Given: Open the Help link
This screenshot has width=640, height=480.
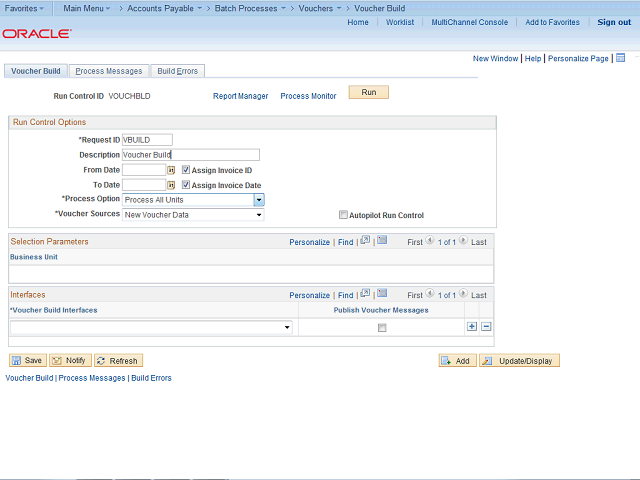Looking at the screenshot, I should pyautogui.click(x=533, y=58).
